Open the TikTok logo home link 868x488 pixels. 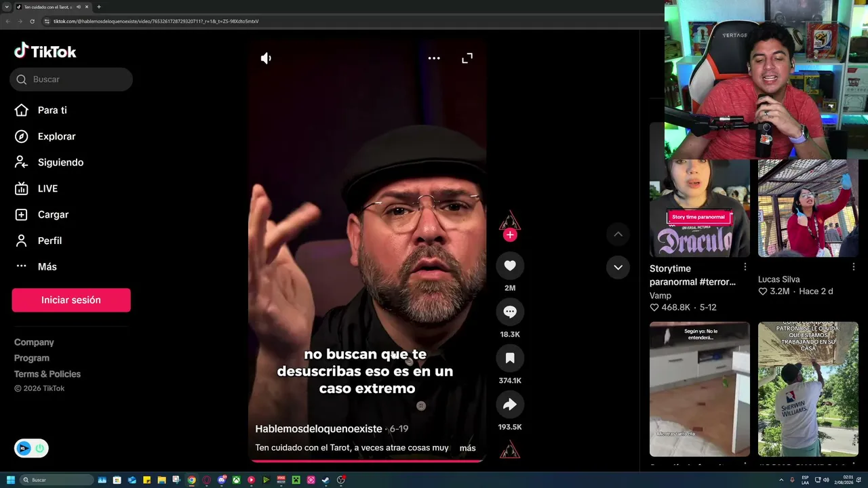click(45, 52)
